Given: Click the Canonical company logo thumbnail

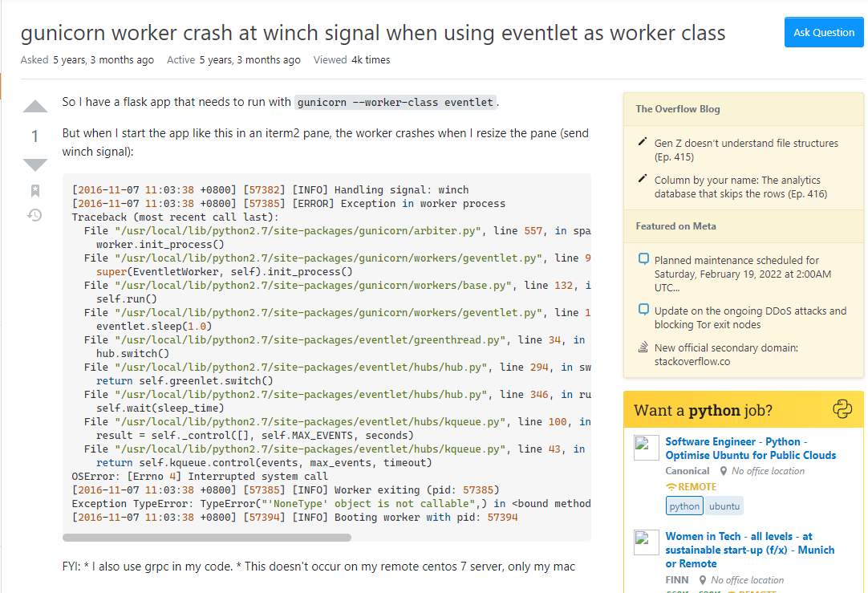Looking at the screenshot, I should pyautogui.click(x=647, y=448).
